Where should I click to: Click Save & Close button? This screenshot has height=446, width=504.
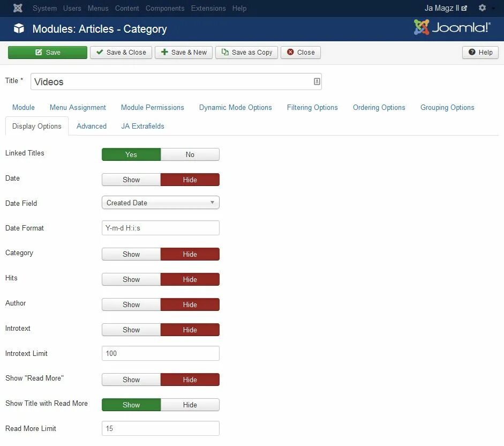121,53
